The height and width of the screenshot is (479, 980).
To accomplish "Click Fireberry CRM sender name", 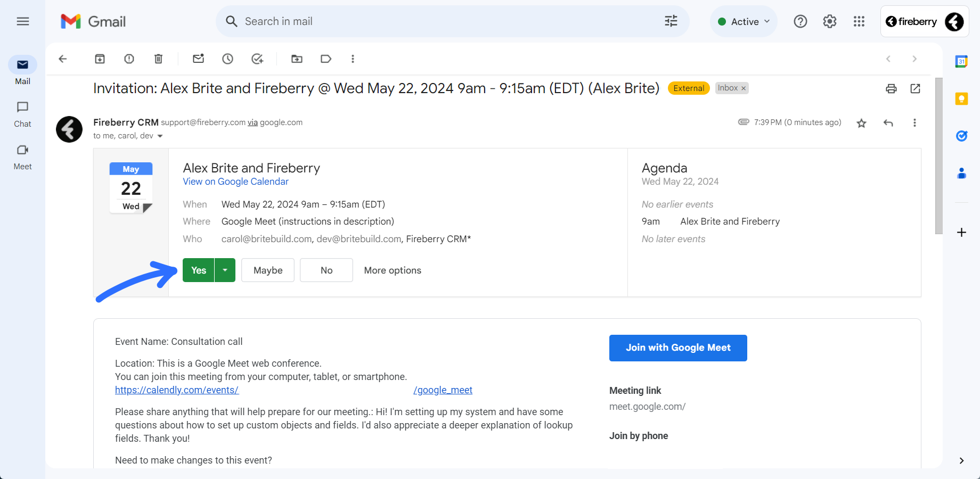I will (126, 122).
